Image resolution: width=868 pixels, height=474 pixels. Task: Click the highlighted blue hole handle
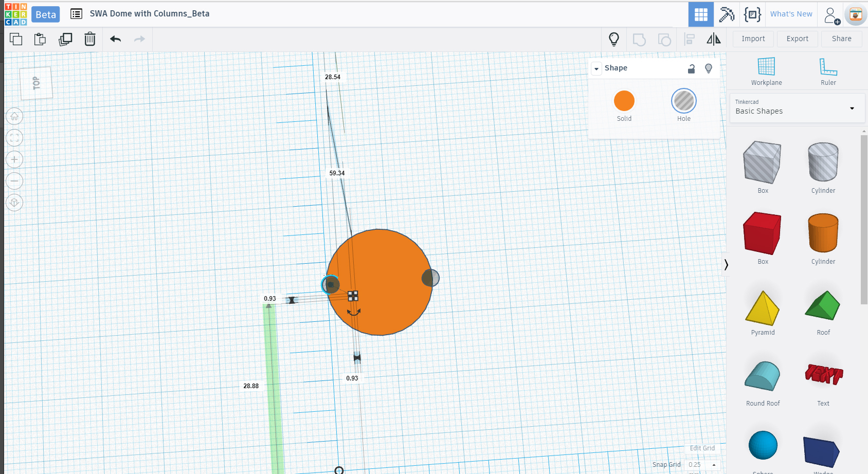pos(330,284)
